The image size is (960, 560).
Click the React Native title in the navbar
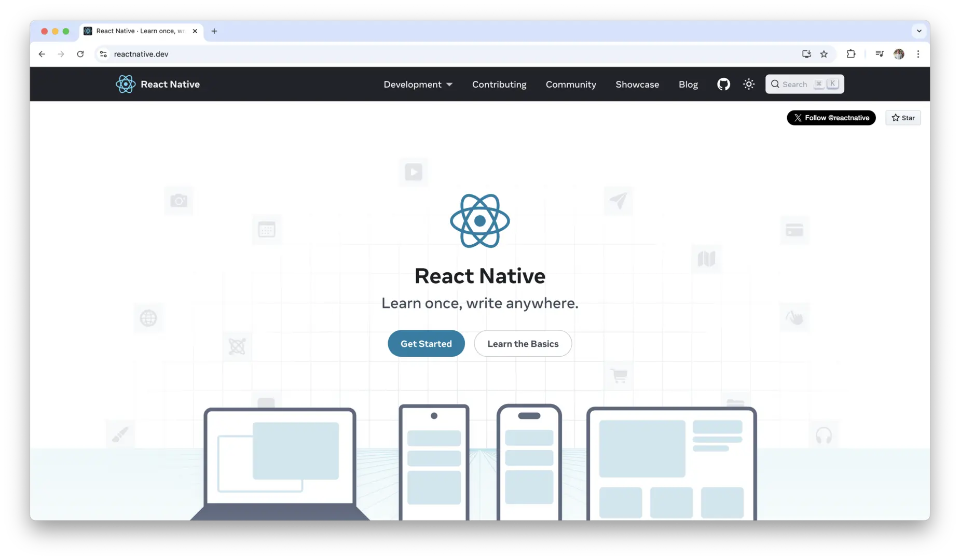170,84
